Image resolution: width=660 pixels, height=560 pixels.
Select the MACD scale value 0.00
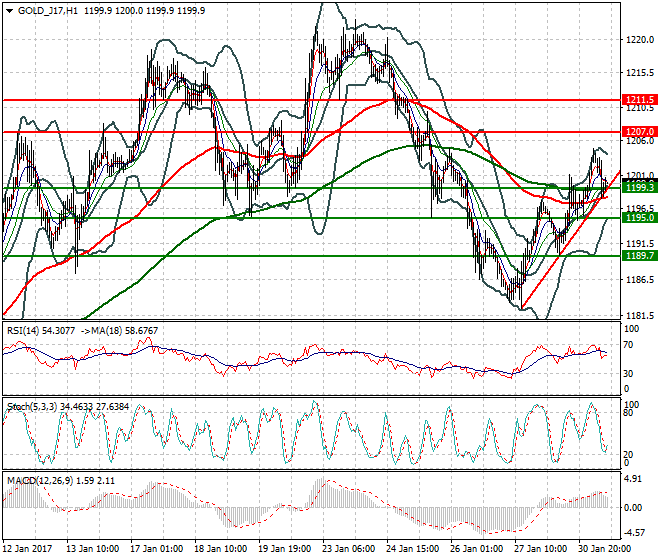click(x=633, y=507)
